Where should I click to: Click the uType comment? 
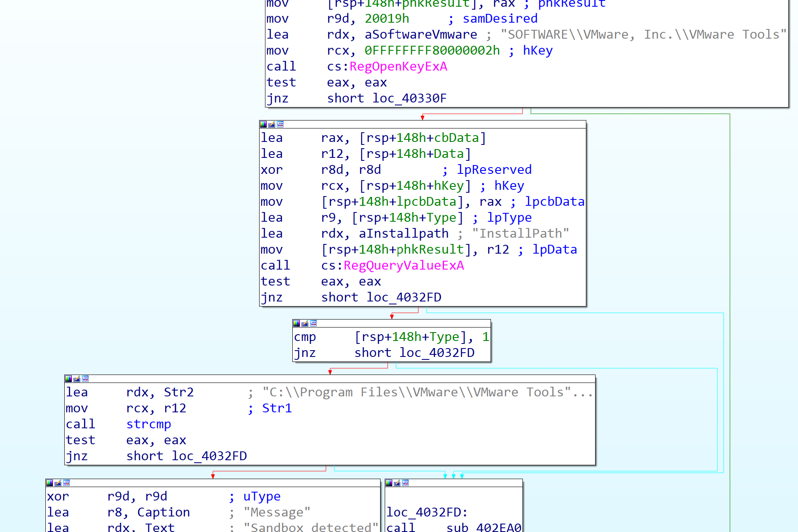click(x=262, y=497)
